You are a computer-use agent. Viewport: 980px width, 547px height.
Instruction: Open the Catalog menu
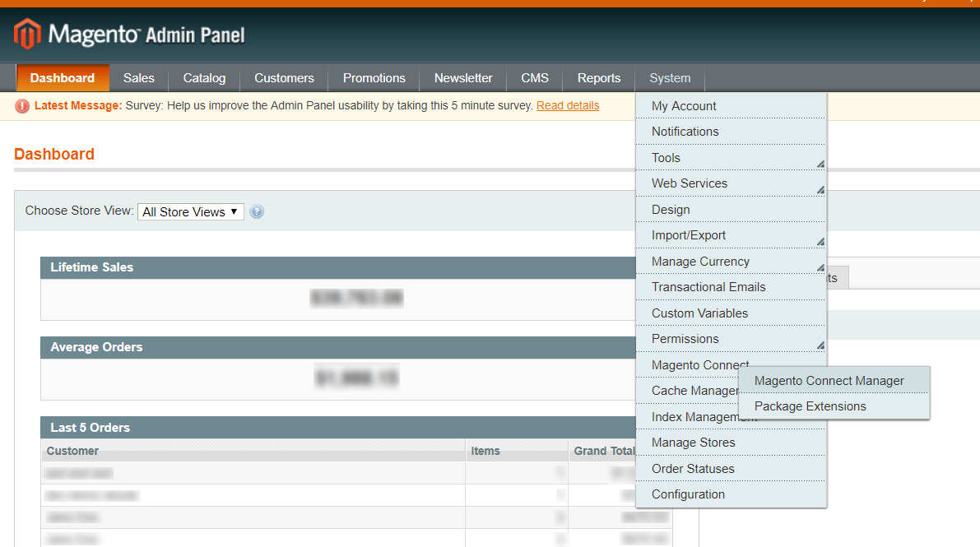tap(204, 78)
